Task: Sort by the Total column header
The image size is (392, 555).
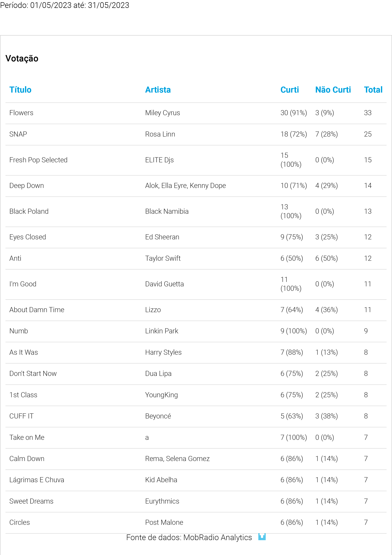Action: [373, 90]
